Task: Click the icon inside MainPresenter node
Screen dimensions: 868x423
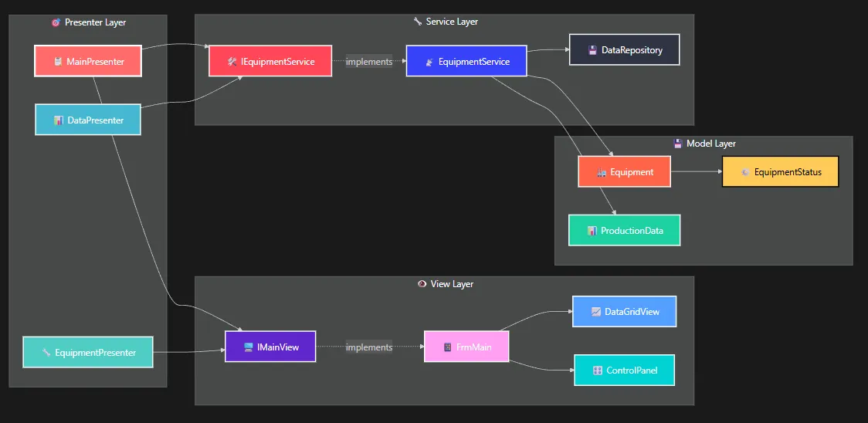Action: click(58, 62)
